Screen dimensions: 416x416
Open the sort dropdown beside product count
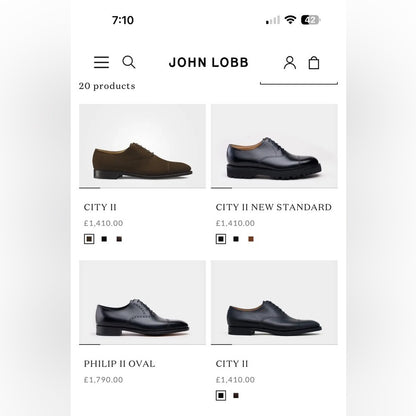(299, 82)
